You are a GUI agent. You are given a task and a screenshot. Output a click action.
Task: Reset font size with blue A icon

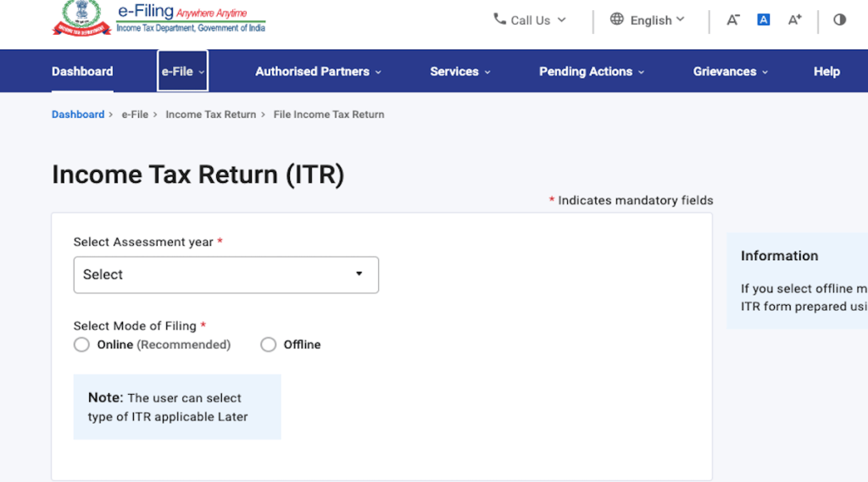click(764, 19)
